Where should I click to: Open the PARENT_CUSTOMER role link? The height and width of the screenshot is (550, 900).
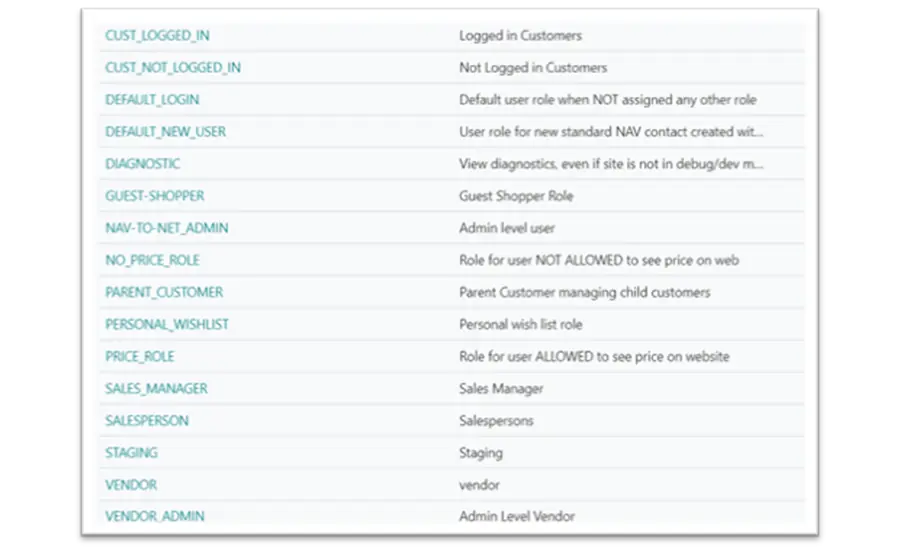click(x=164, y=293)
